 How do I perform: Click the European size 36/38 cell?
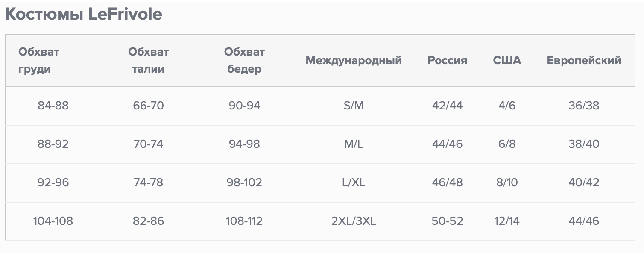[x=584, y=106]
